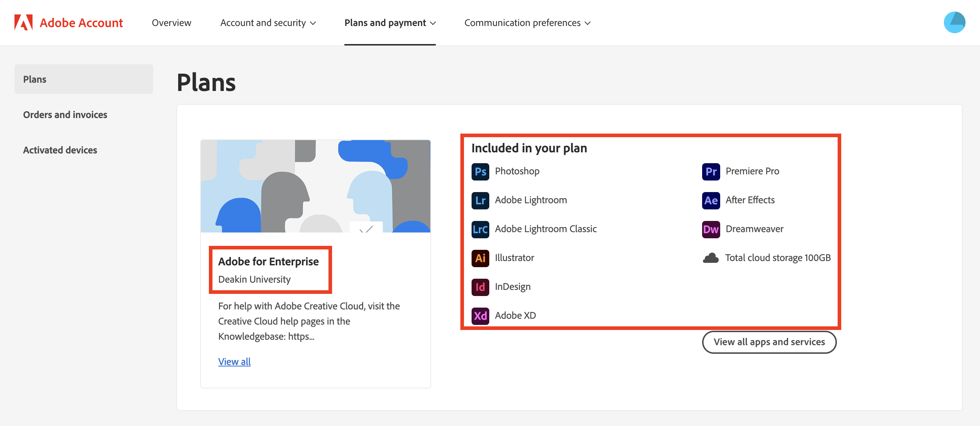The image size is (980, 426).
Task: Click the View all link
Action: tap(235, 361)
